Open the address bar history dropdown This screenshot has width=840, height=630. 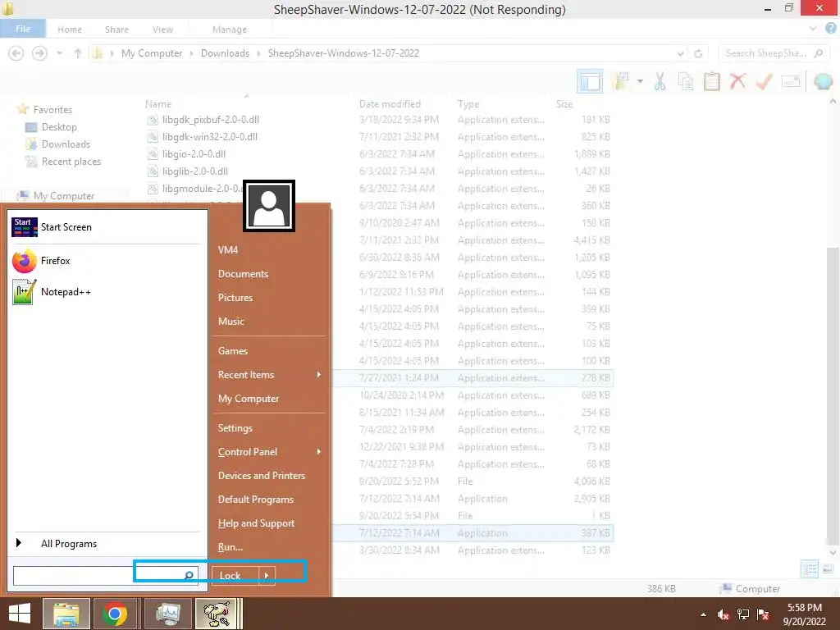tap(680, 53)
